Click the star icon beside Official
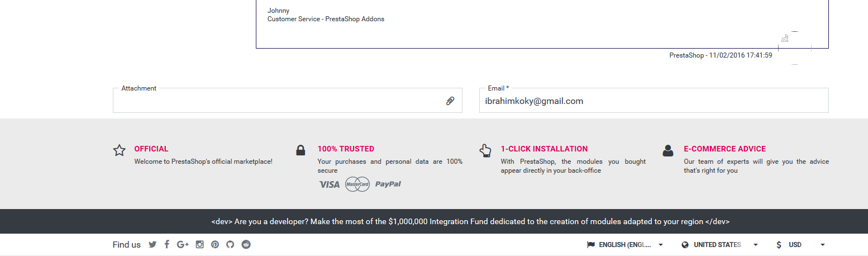Viewport: 868px width, 256px height. click(x=120, y=150)
